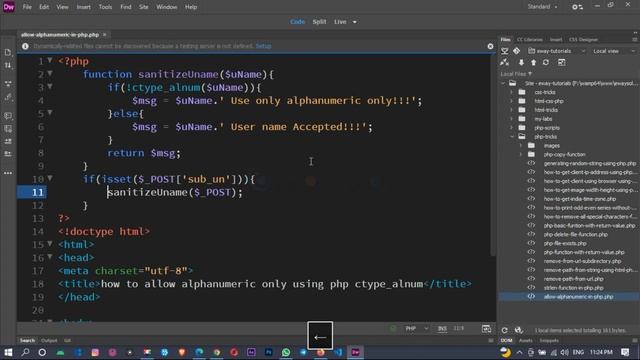Click the Apply Comment icon in left toolbar
The image size is (640, 360).
click(x=8, y=116)
